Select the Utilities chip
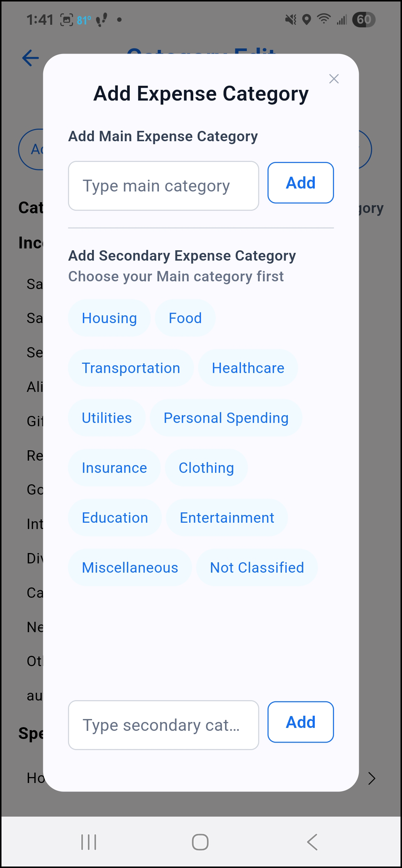402x868 pixels. [107, 418]
